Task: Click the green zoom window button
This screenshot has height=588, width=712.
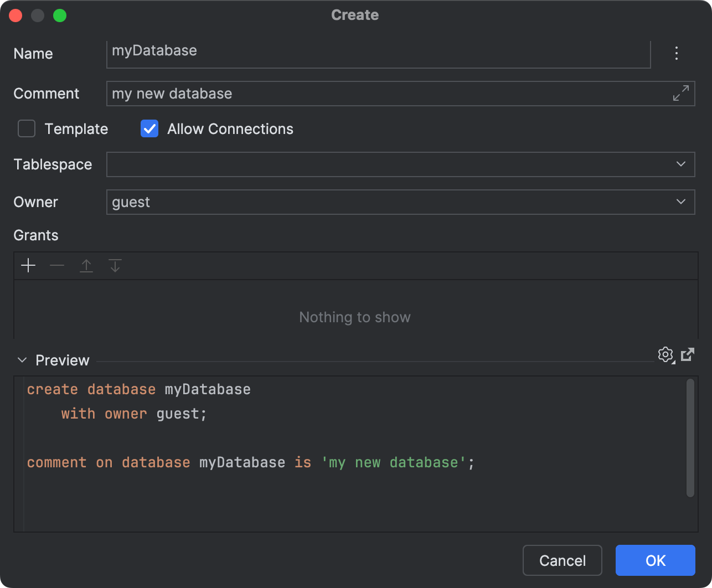Action: click(60, 16)
